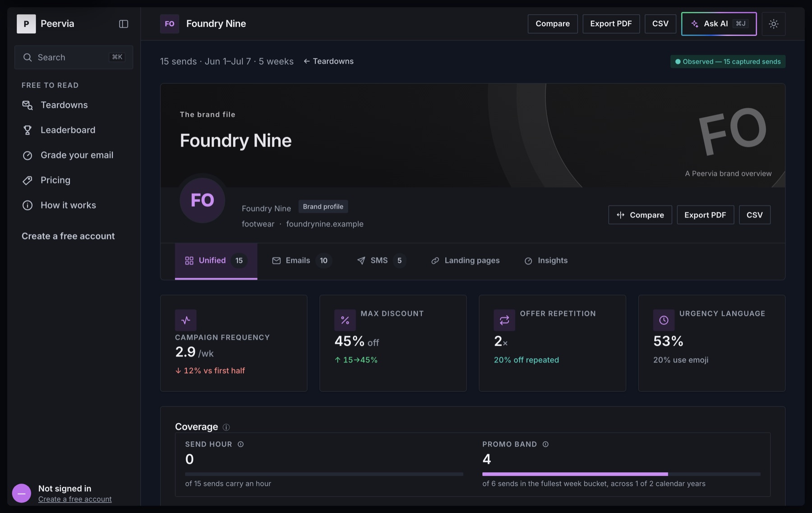
Task: Click the Campaign Frequency pulse icon
Action: [x=186, y=321]
